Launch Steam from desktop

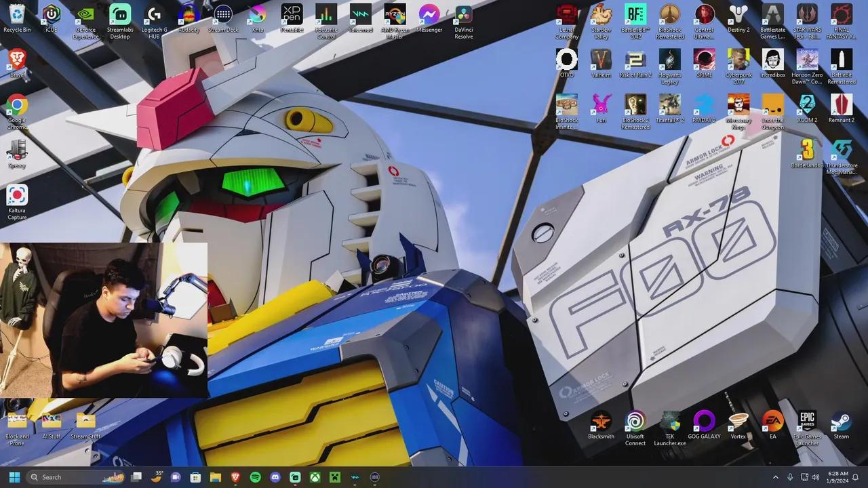point(842,425)
